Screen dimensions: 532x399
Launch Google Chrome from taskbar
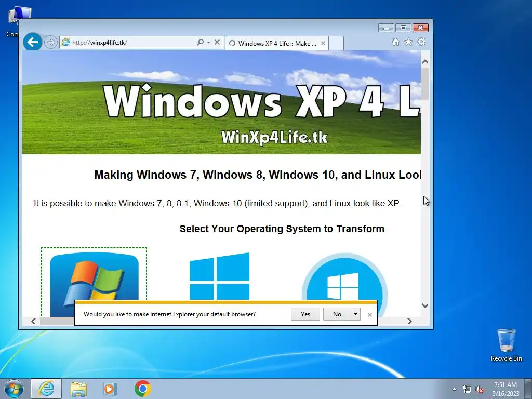143,389
